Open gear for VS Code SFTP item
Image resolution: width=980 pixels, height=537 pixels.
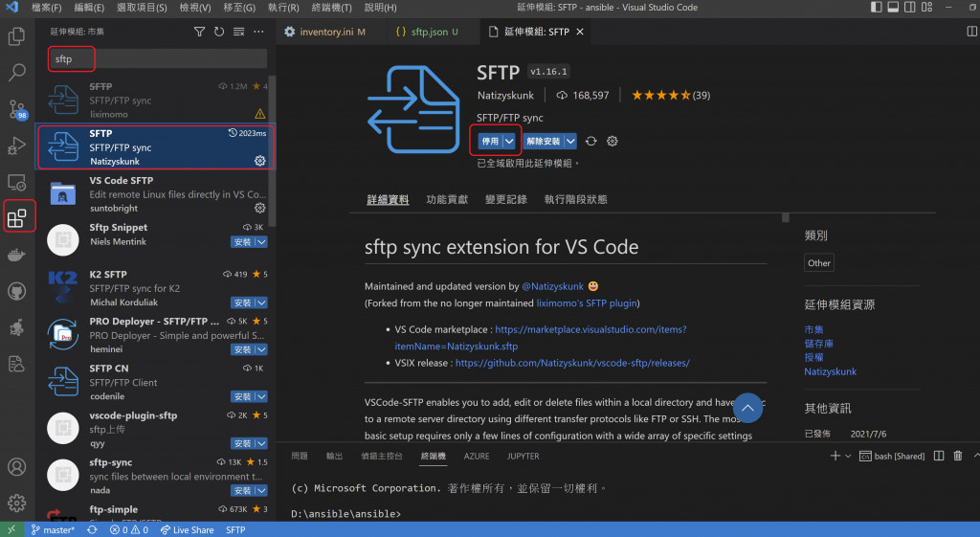[260, 208]
